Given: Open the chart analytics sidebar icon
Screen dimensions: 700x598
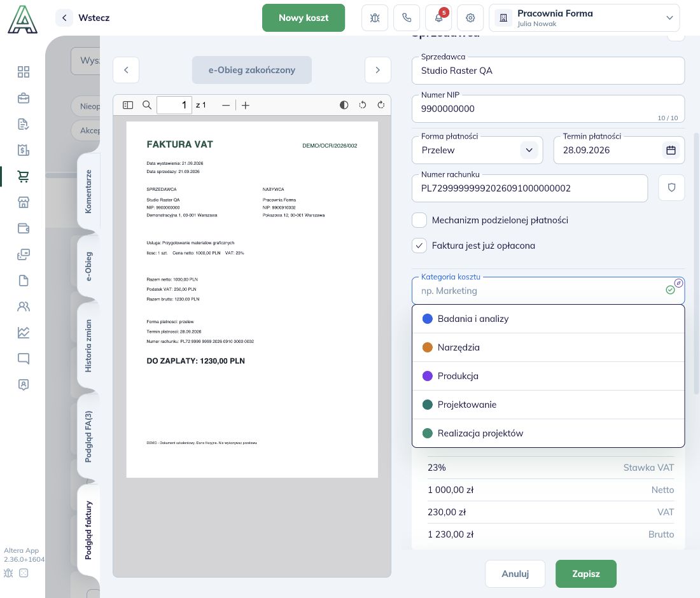Looking at the screenshot, I should 23,333.
